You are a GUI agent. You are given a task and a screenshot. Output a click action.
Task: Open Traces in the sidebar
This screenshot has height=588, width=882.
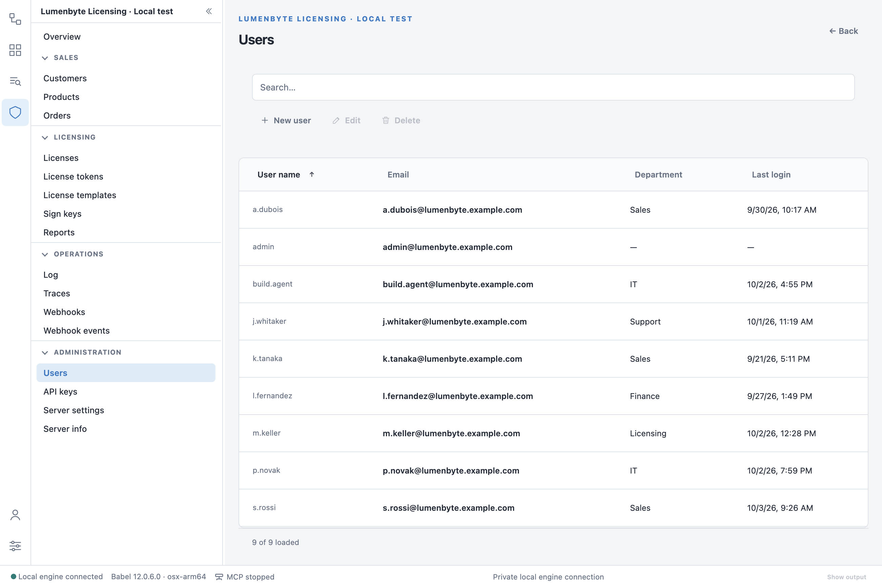pos(57,293)
